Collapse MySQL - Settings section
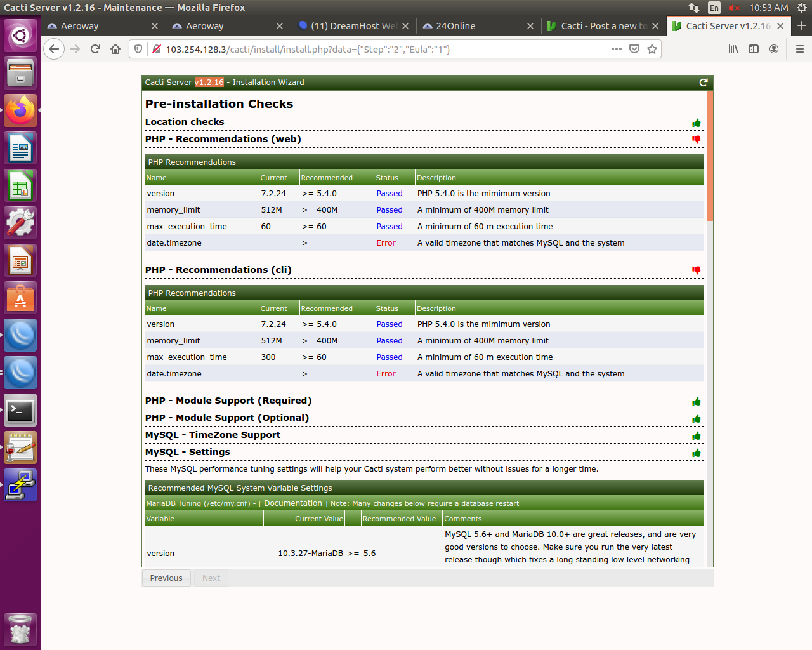 pos(188,452)
